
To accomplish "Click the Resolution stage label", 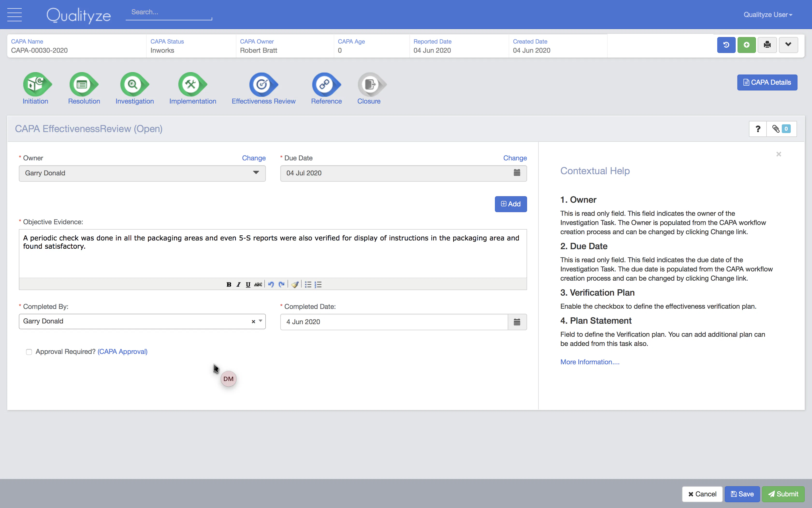I will point(84,101).
